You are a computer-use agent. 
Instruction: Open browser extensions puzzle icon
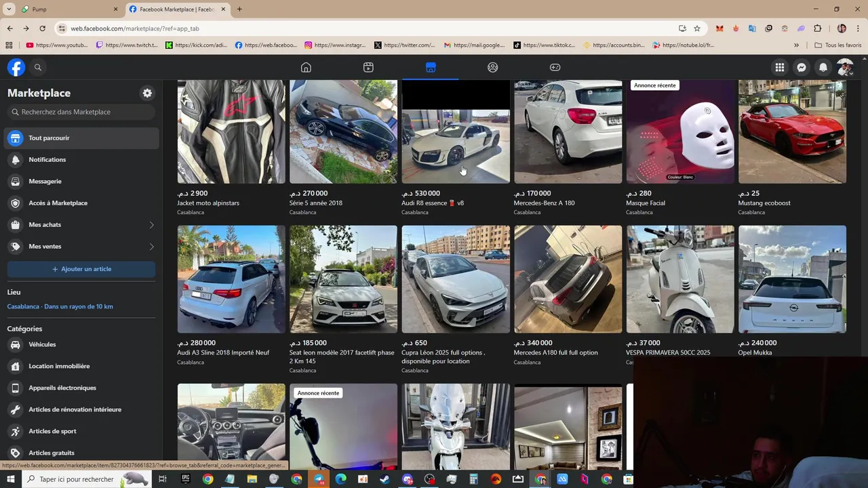(817, 28)
